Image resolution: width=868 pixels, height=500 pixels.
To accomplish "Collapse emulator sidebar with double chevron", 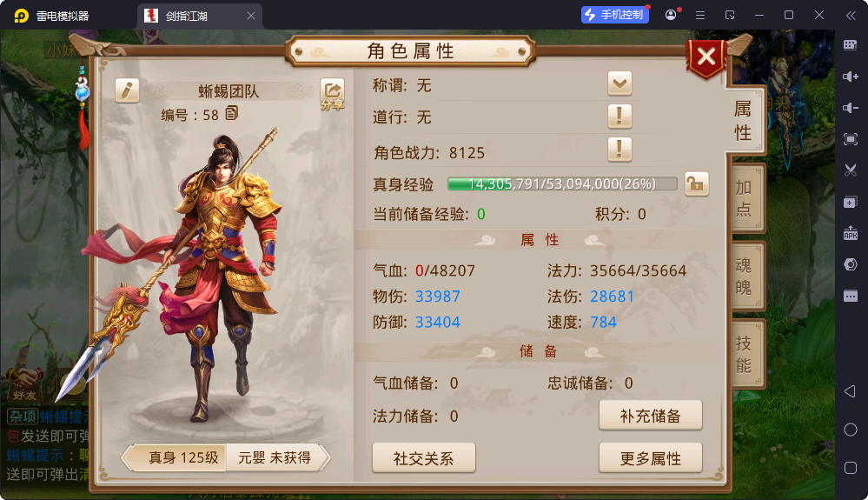I will [x=851, y=16].
